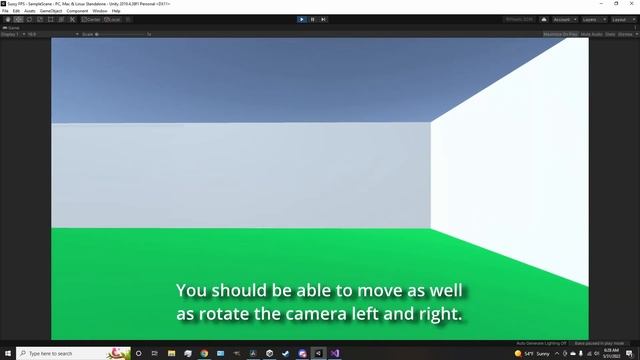This screenshot has height=360, width=640.
Task: Open the File menu
Action: click(5, 11)
